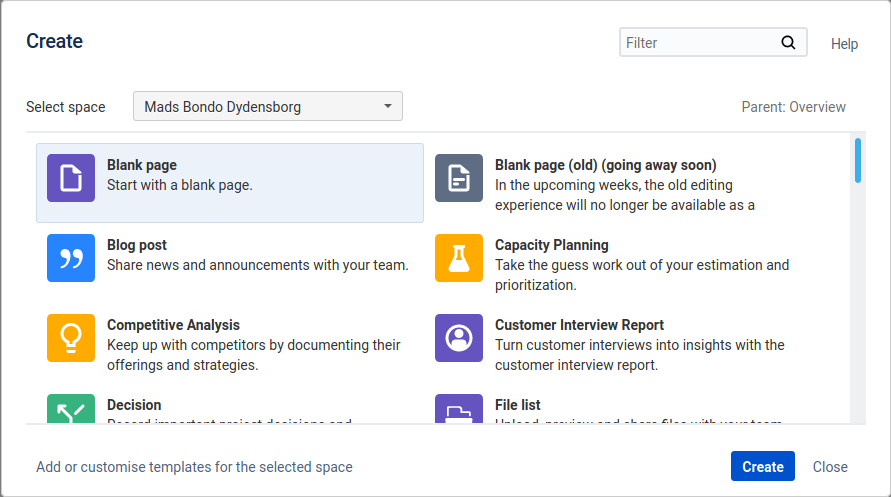Select the Blank page (old) document icon
Viewport: 891px width, 497px height.
point(459,178)
